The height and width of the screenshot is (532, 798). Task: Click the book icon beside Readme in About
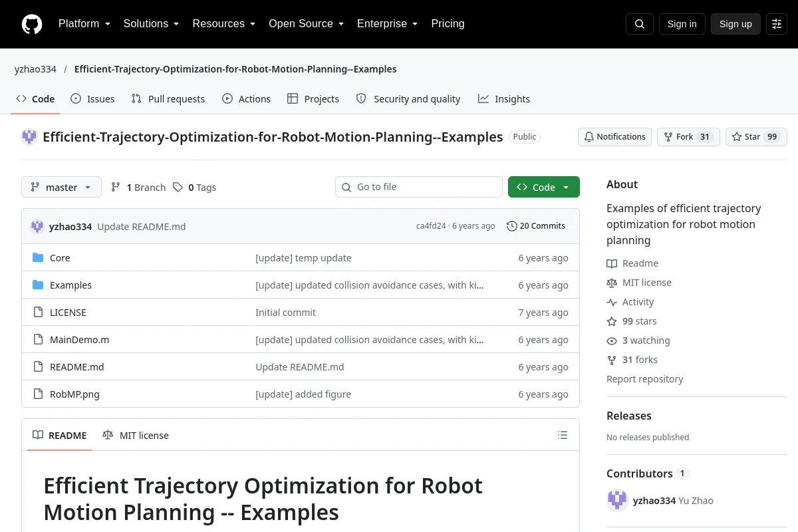(612, 263)
